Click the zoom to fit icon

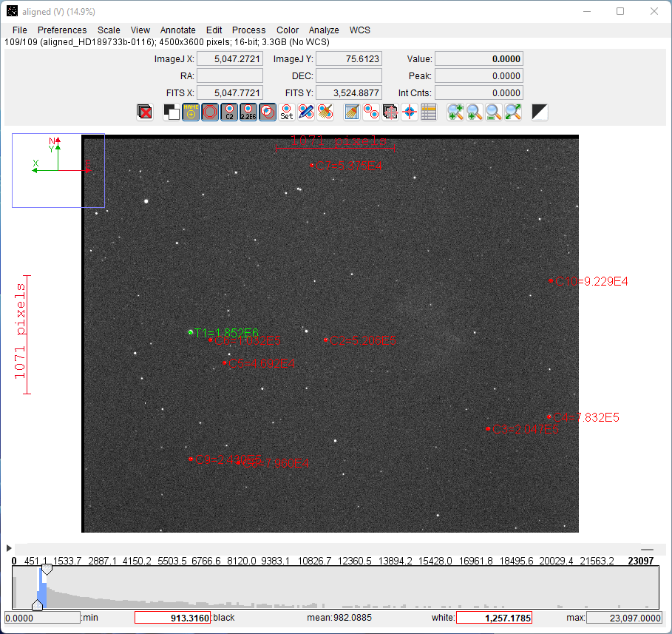coord(513,112)
